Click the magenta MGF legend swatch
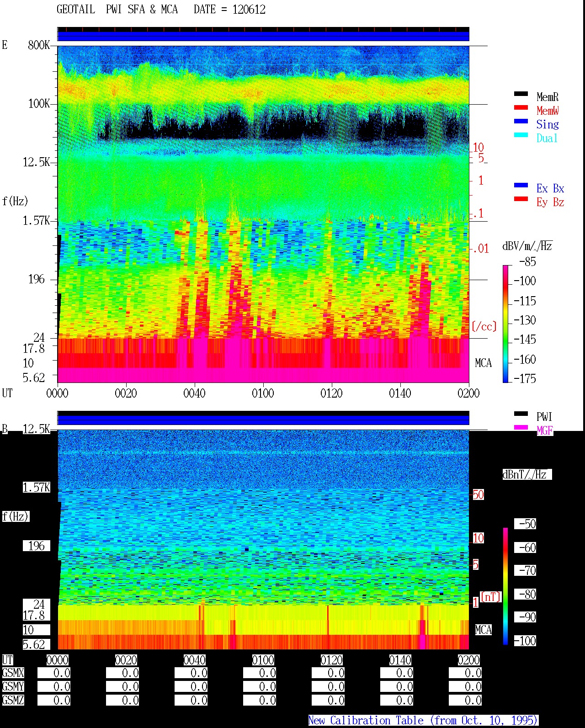The height and width of the screenshot is (728, 585). 521,428
